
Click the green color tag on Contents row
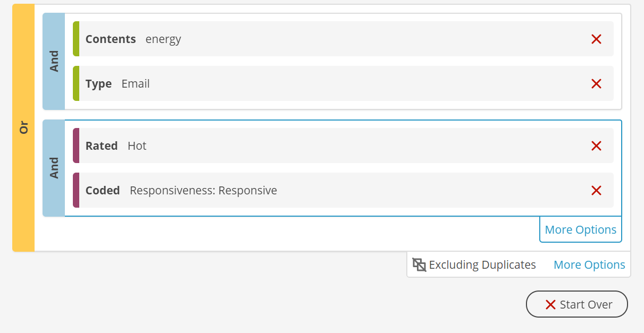[76, 39]
